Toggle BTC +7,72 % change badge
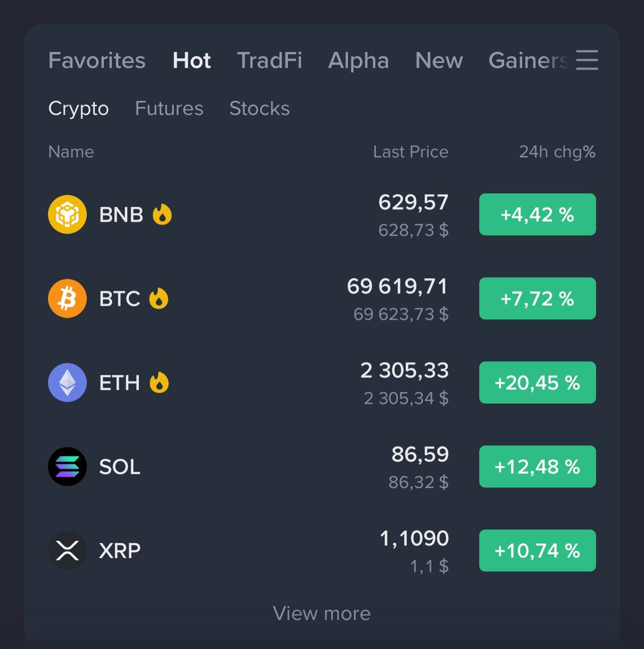The image size is (644, 649). (538, 299)
